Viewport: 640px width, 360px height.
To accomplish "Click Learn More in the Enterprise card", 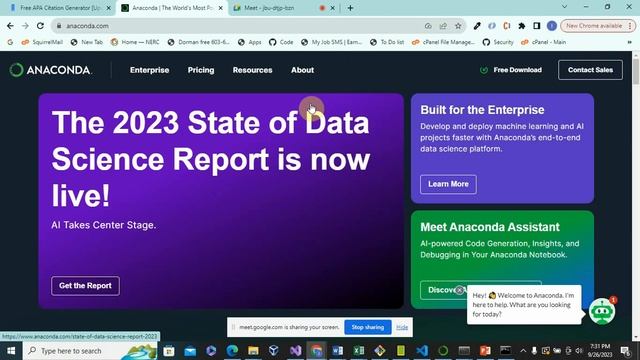I will pos(448,184).
